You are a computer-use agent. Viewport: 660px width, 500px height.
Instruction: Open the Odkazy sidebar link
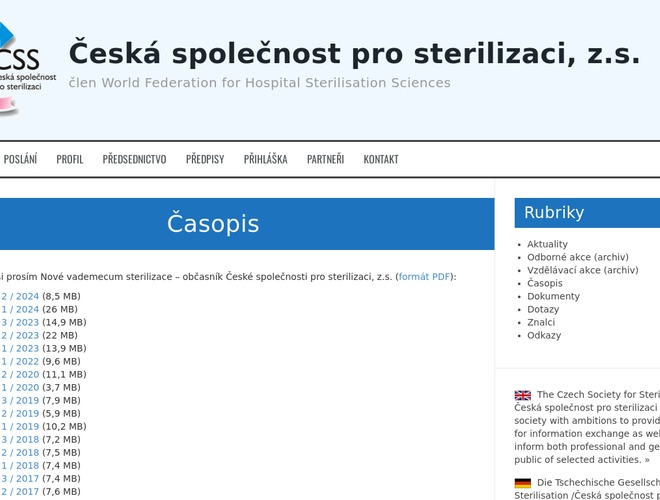(544, 335)
